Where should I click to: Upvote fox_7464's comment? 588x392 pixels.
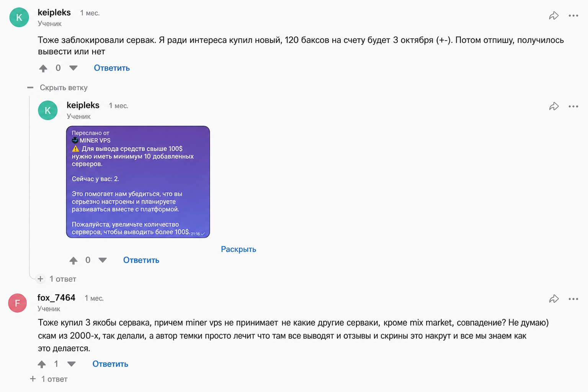point(42,364)
